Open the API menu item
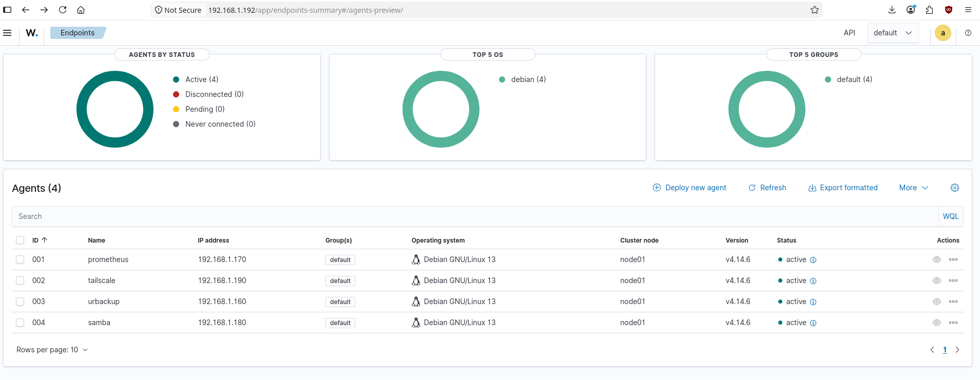This screenshot has width=980, height=380. coord(850,33)
